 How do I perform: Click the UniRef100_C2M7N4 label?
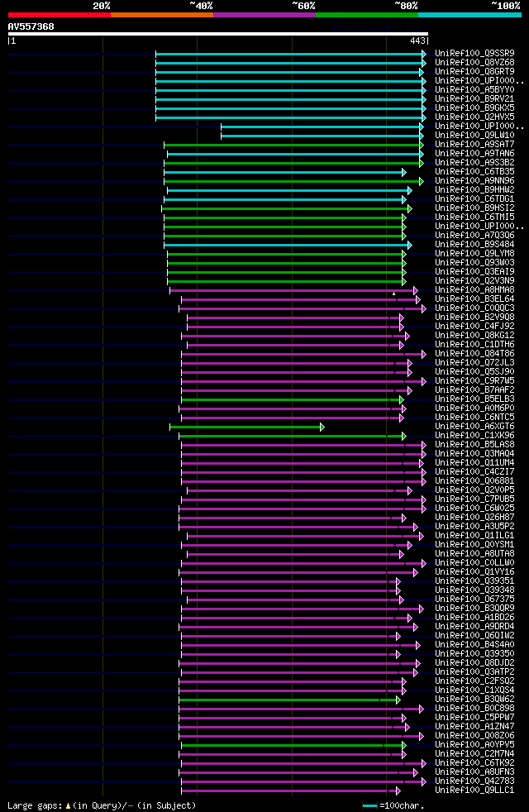tap(474, 754)
